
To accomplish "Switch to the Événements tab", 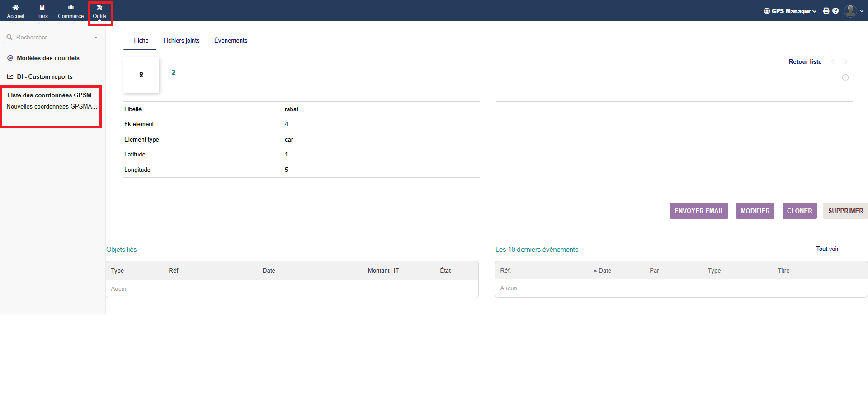I will point(231,40).
